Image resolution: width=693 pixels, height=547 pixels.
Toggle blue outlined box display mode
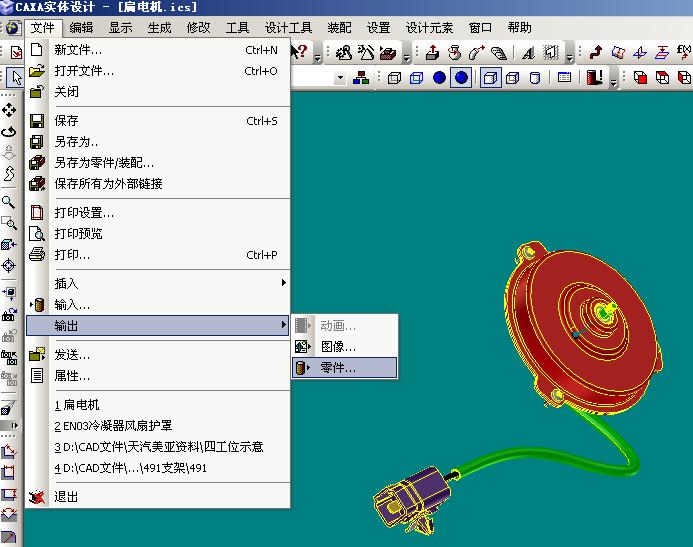(x=416, y=78)
